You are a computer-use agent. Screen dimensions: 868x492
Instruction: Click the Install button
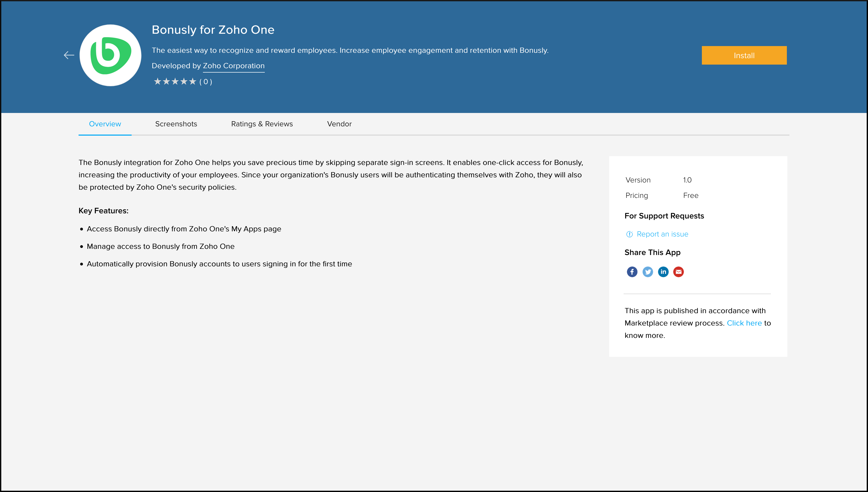click(744, 55)
